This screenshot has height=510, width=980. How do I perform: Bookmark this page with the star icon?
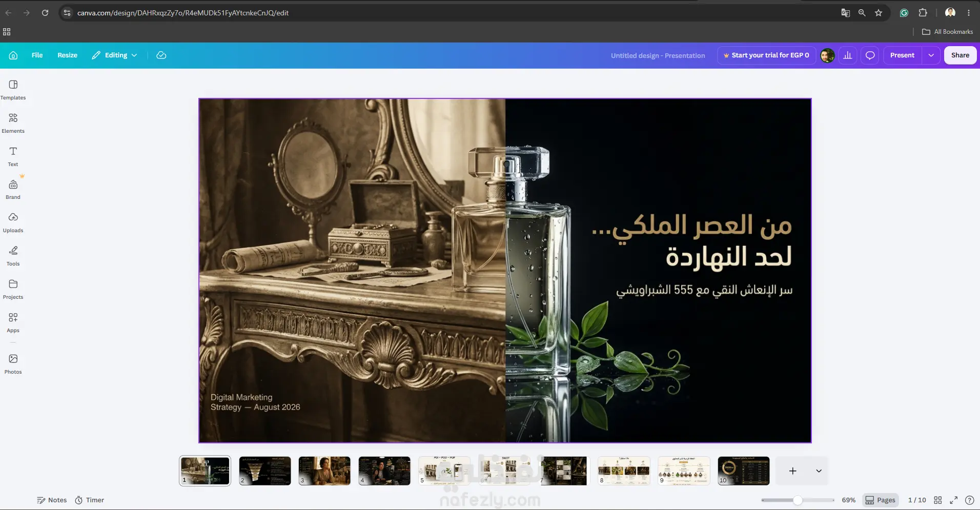coord(879,13)
